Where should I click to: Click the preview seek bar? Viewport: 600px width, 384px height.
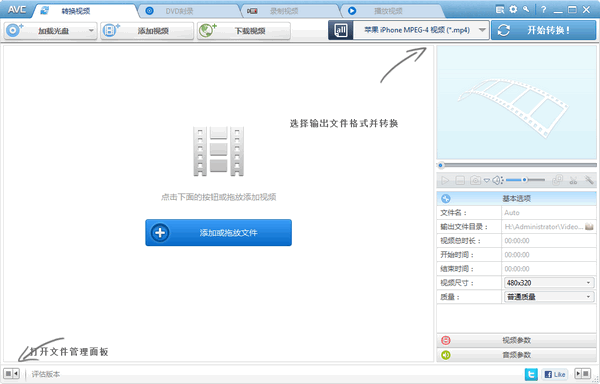pyautogui.click(x=517, y=165)
